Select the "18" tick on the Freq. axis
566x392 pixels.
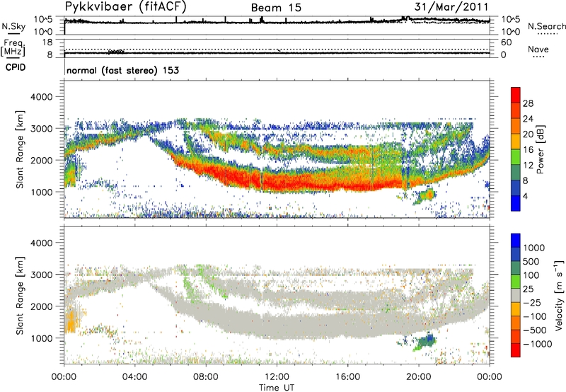(x=47, y=42)
